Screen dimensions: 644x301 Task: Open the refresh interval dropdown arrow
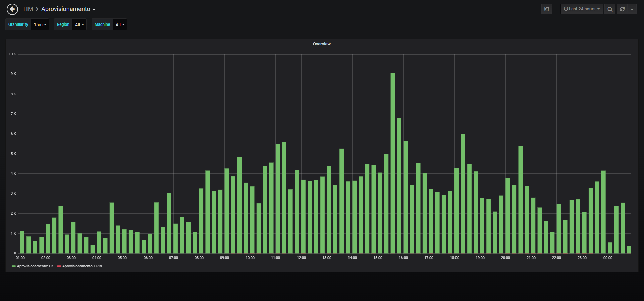pos(632,9)
